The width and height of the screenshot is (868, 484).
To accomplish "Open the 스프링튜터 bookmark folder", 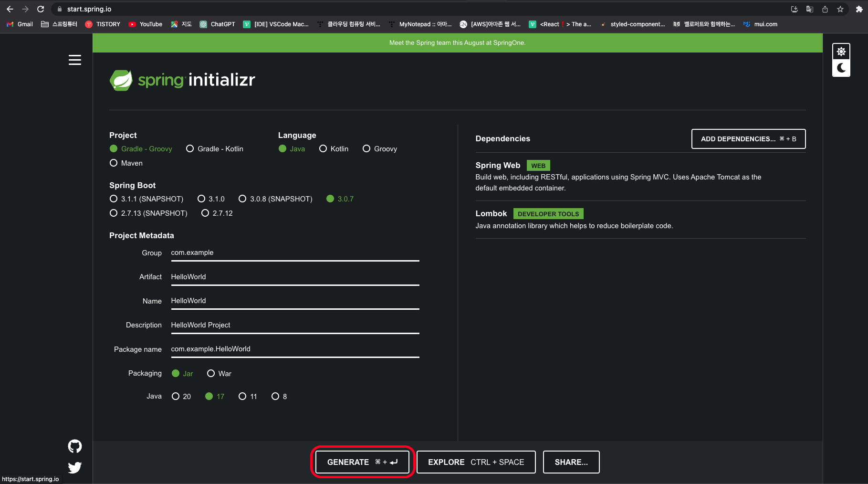I will [x=59, y=24].
